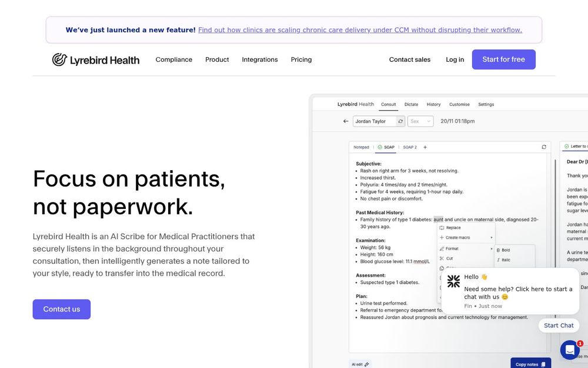Screen dimensions: 588x368
Task: Click the Urine test performed line
Action: click(383, 303)
